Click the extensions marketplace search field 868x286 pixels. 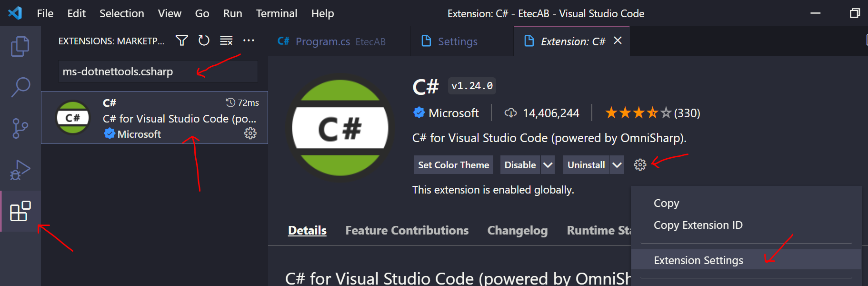158,71
